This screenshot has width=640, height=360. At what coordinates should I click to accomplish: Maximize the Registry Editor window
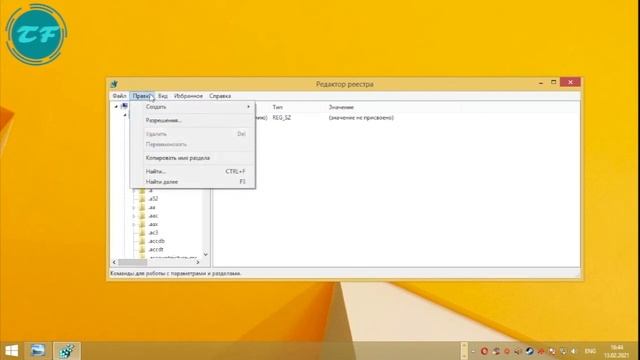point(553,82)
